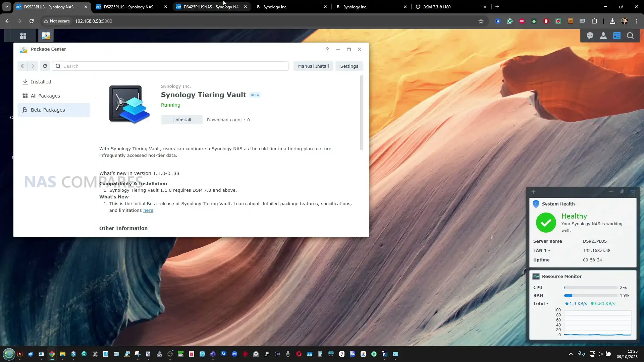
Task: Add a widget with plus icon
Action: 533,192
